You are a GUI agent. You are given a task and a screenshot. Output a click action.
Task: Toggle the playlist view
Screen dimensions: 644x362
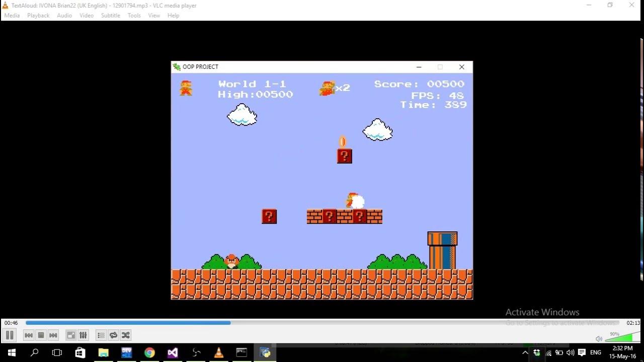tap(101, 335)
